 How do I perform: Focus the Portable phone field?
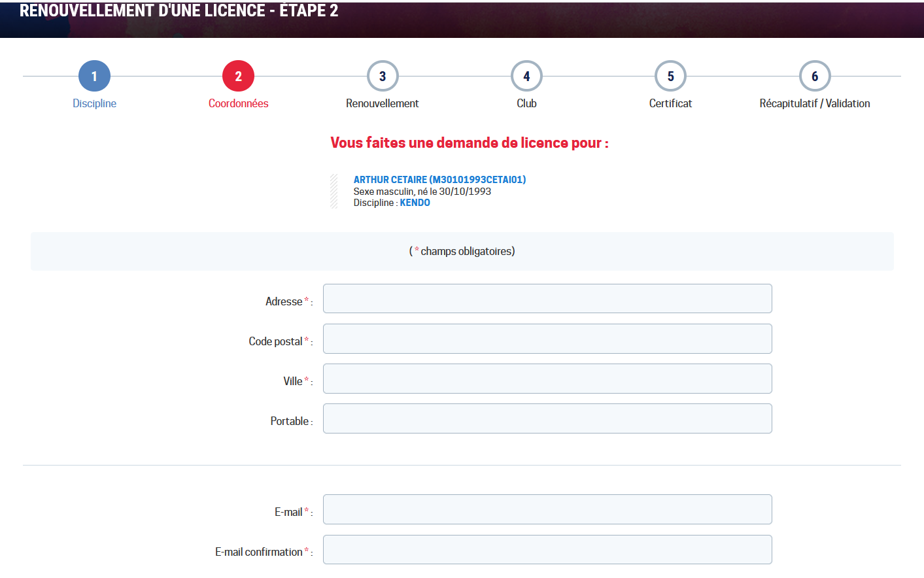[x=547, y=418]
